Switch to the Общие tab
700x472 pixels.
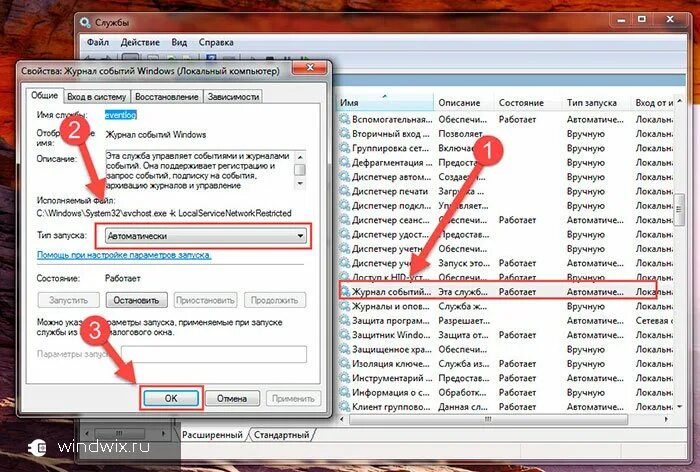tap(44, 96)
